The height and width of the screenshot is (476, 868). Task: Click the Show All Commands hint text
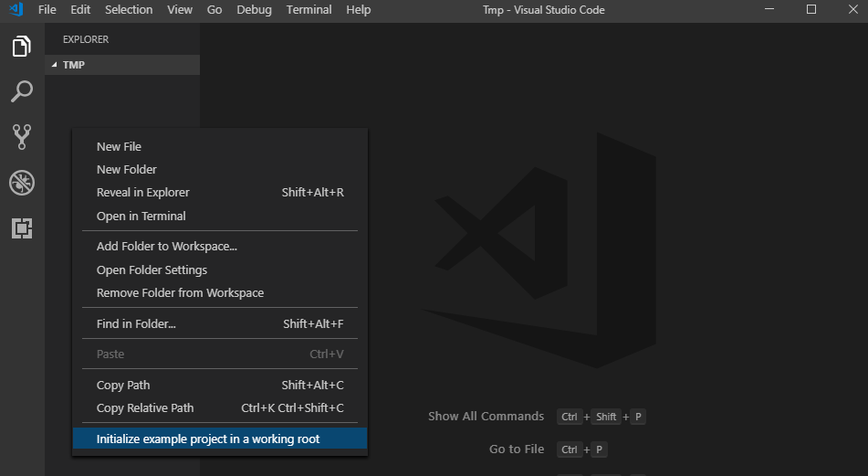point(486,416)
